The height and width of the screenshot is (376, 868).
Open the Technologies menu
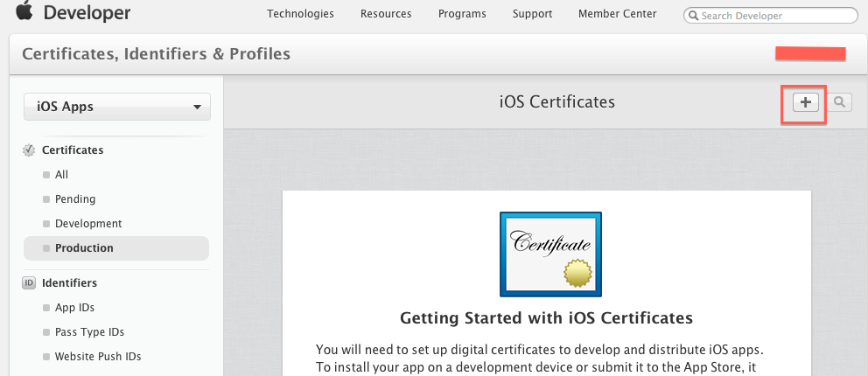(x=300, y=14)
